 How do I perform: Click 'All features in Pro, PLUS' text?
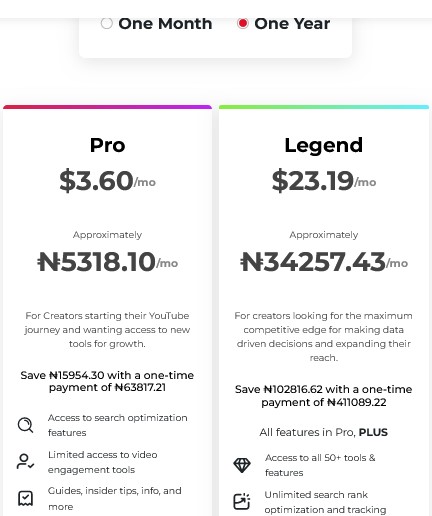click(x=324, y=432)
